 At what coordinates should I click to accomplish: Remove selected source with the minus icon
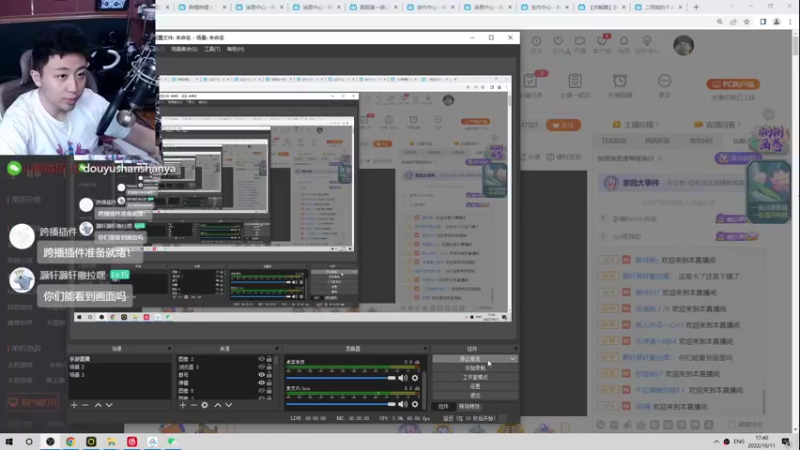(x=193, y=405)
